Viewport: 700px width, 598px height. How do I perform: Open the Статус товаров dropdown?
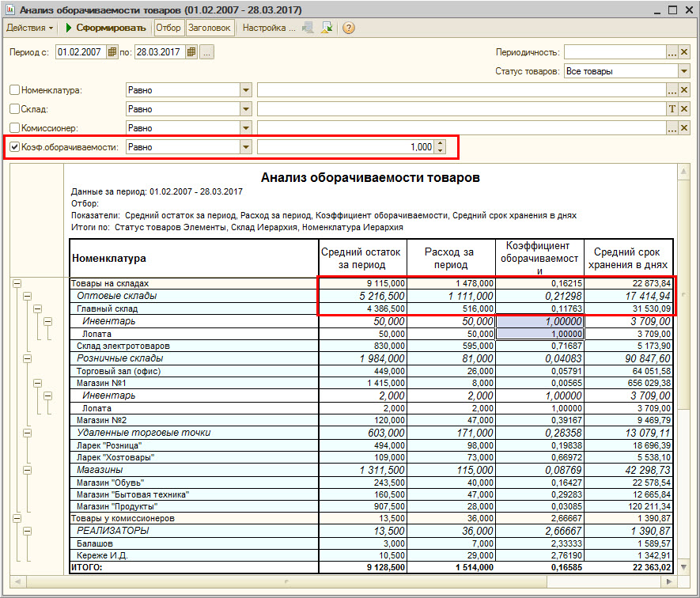tap(684, 71)
